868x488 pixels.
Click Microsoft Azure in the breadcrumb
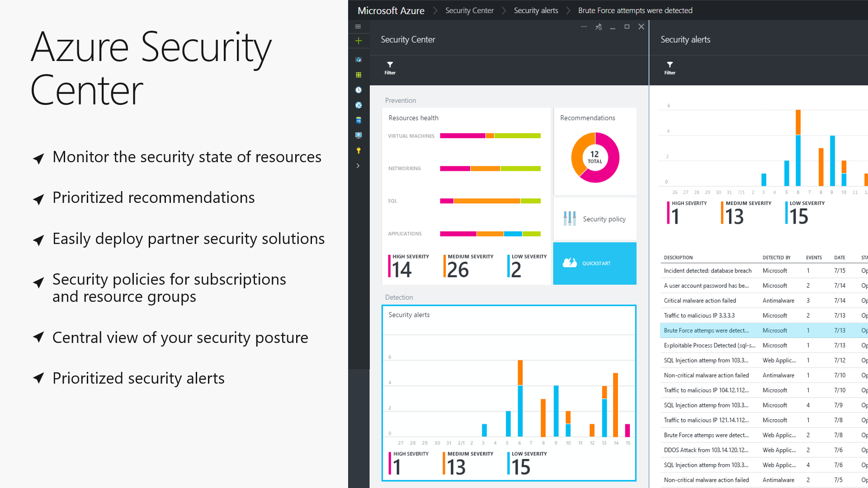(391, 10)
